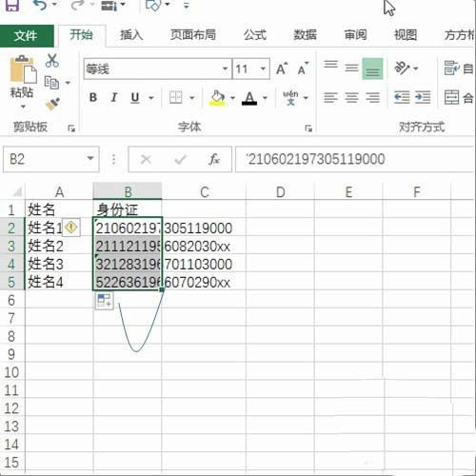Switch to the 插入 tab
This screenshot has height=476, width=476.
click(x=131, y=35)
